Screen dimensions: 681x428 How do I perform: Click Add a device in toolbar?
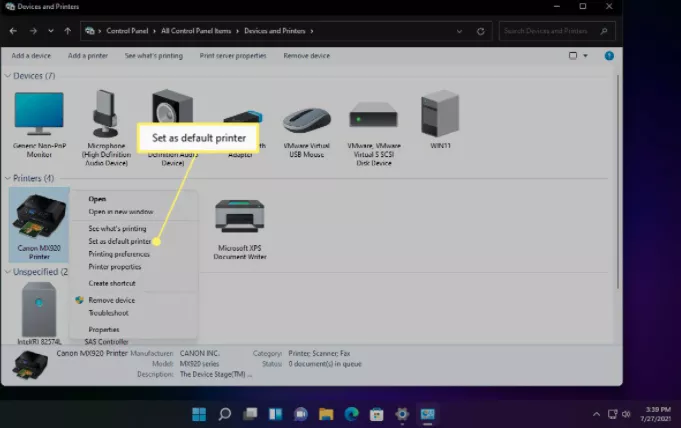[31, 56]
